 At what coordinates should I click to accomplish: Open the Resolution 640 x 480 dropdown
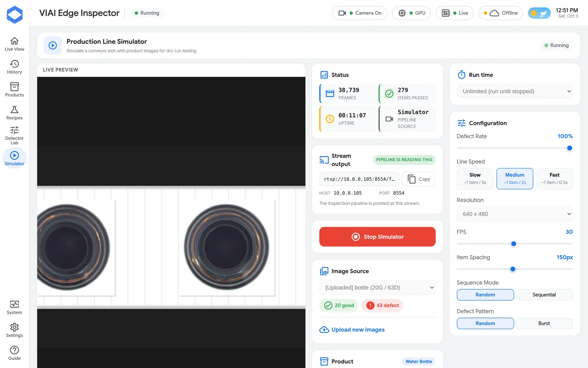tap(515, 214)
